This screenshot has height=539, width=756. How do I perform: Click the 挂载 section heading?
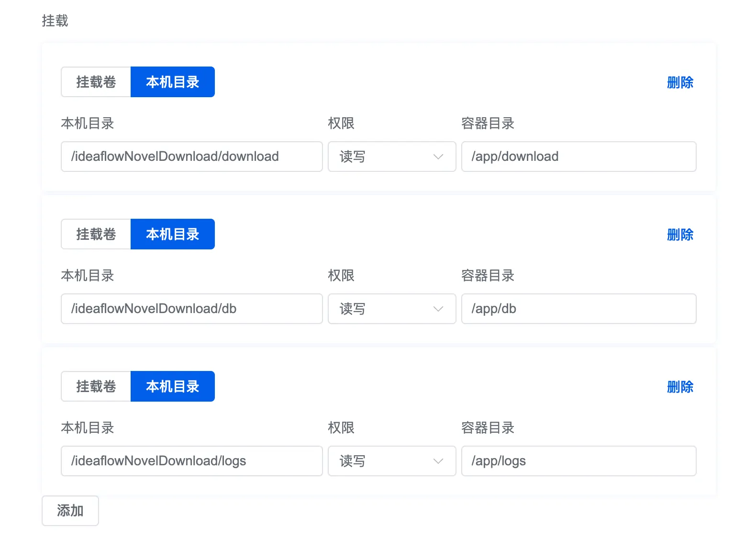click(55, 21)
